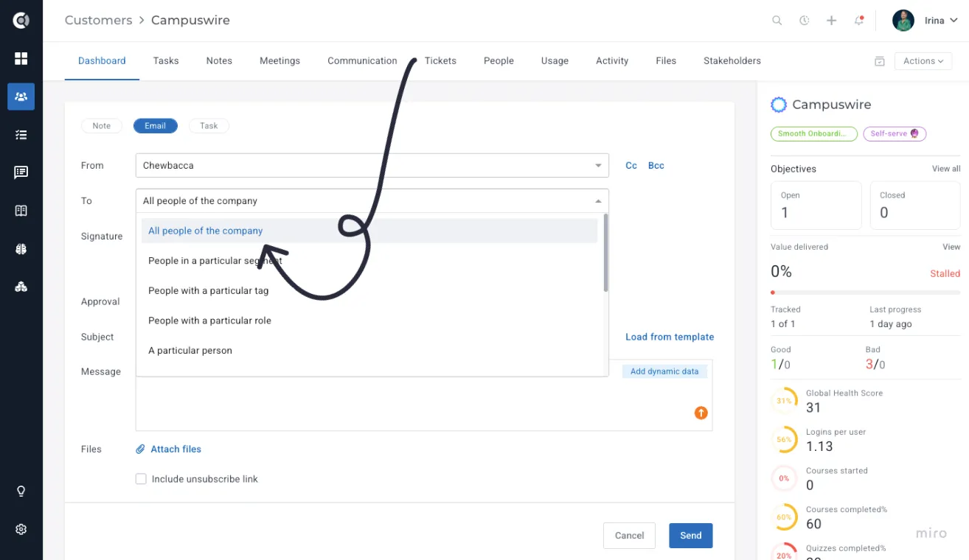The width and height of the screenshot is (969, 560).
Task: Click the search magnifier icon
Action: 777,21
